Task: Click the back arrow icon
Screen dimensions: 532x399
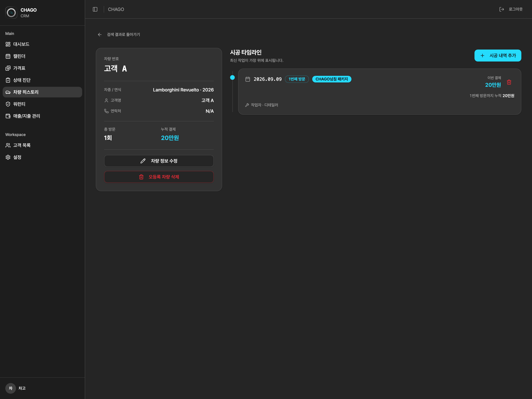Action: tap(100, 35)
